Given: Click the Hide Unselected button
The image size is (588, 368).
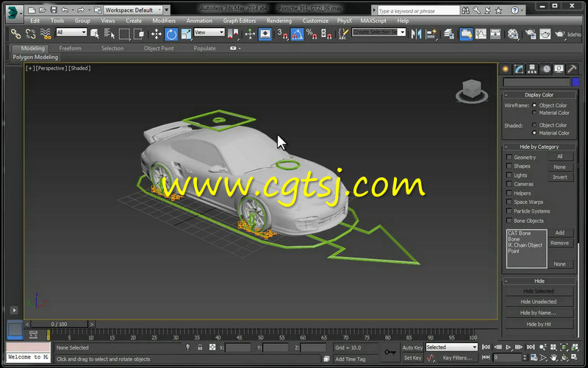Looking at the screenshot, I should pyautogui.click(x=539, y=302).
